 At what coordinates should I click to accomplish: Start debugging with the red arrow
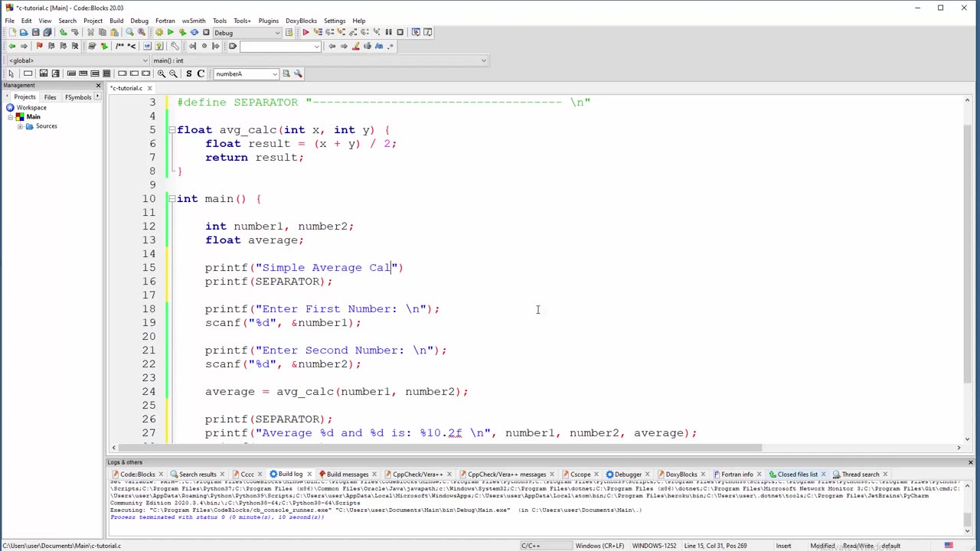305,32
